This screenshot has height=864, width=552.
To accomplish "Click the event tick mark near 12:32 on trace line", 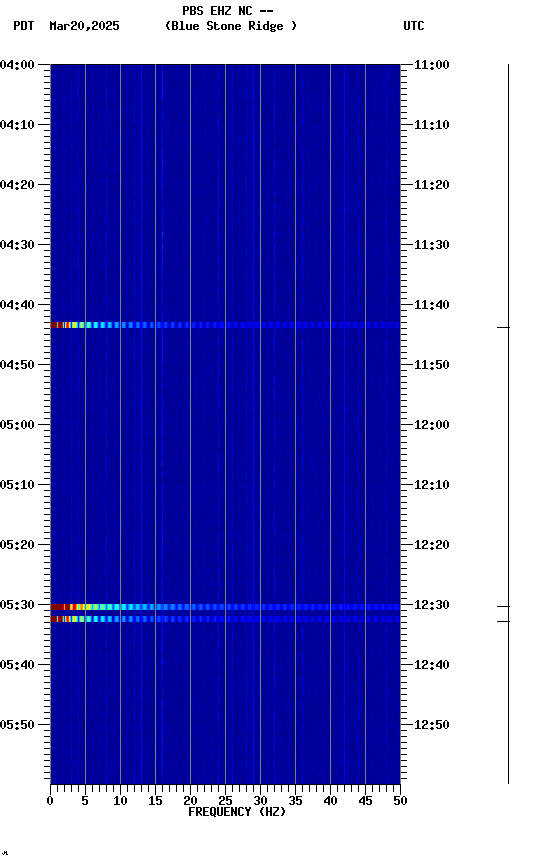I will (x=504, y=622).
